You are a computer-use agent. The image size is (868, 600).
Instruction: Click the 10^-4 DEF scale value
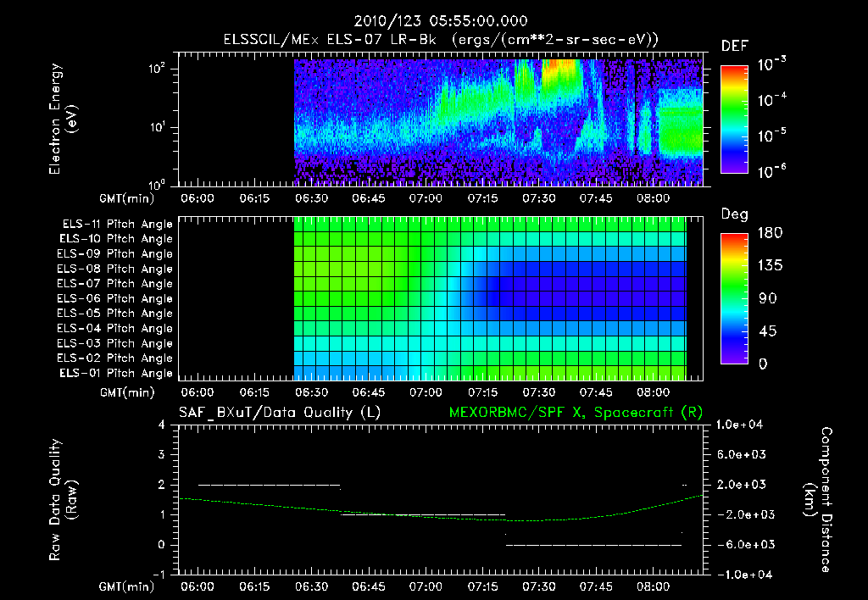[771, 100]
